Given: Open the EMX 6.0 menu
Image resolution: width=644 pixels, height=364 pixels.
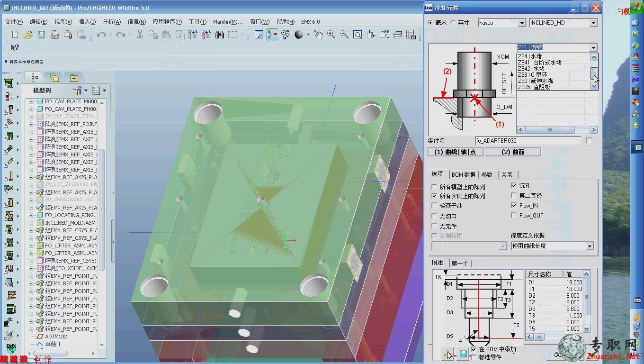Looking at the screenshot, I should click(311, 22).
